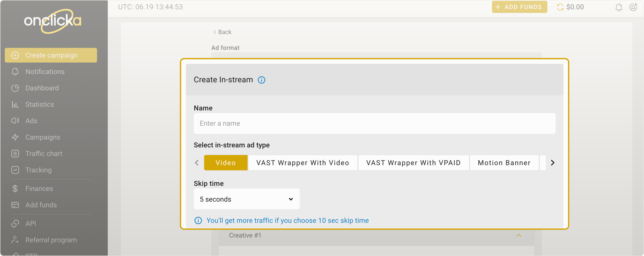
Task: Open the Skip time dropdown
Action: pyautogui.click(x=246, y=199)
